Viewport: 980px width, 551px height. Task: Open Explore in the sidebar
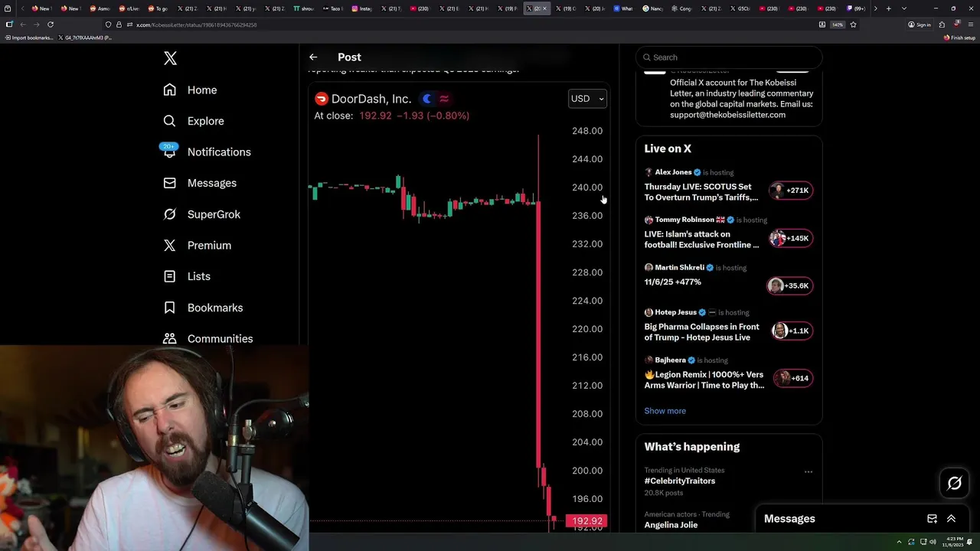tap(194, 121)
